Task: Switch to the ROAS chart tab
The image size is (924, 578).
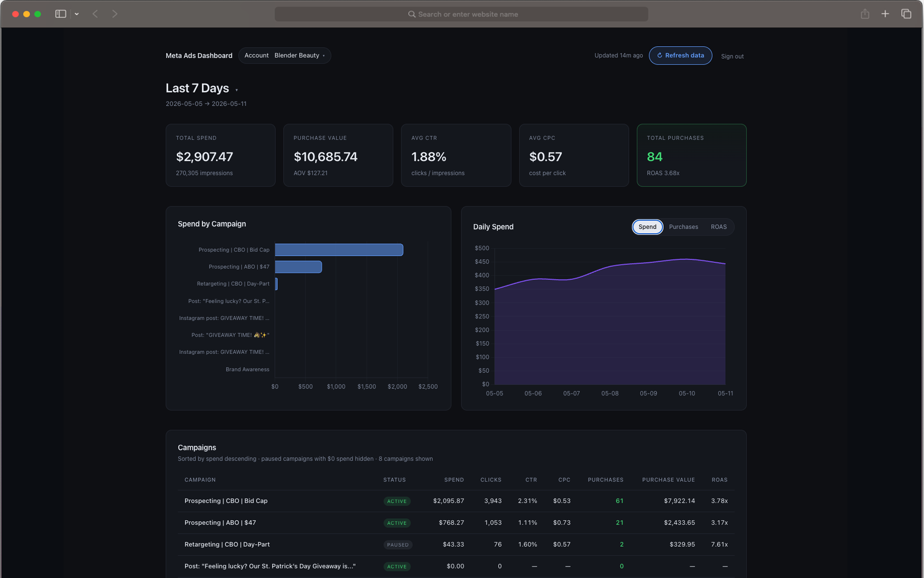Action: [719, 227]
